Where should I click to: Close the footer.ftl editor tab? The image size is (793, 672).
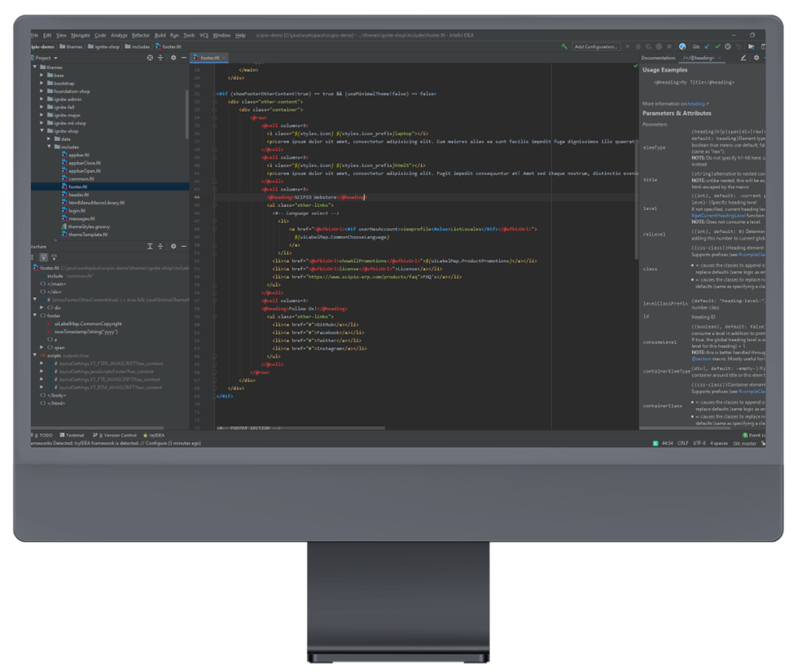pyautogui.click(x=224, y=58)
